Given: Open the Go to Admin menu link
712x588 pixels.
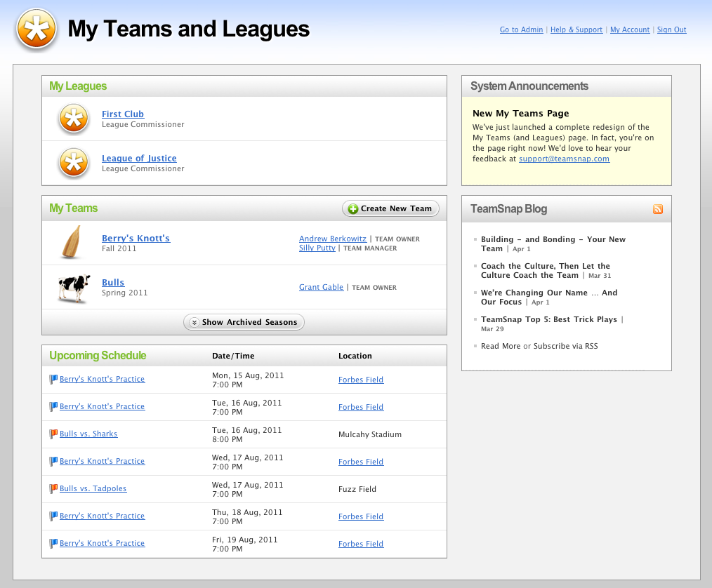Looking at the screenshot, I should point(521,29).
